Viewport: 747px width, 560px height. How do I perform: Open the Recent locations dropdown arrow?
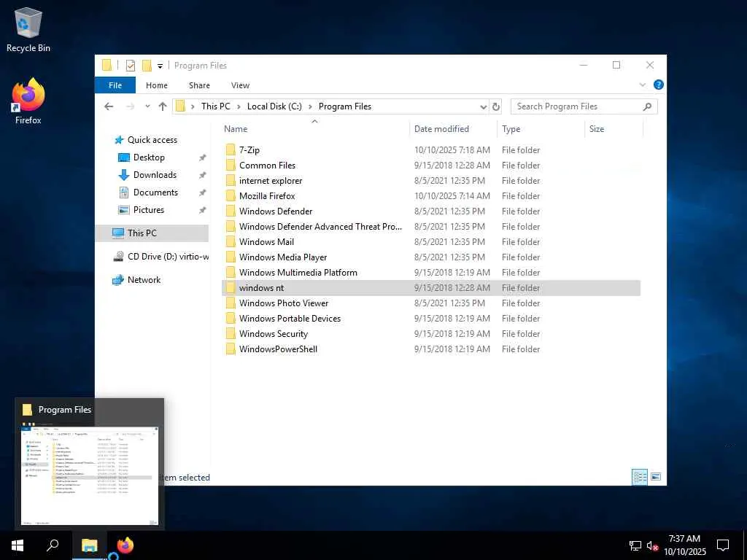point(147,106)
